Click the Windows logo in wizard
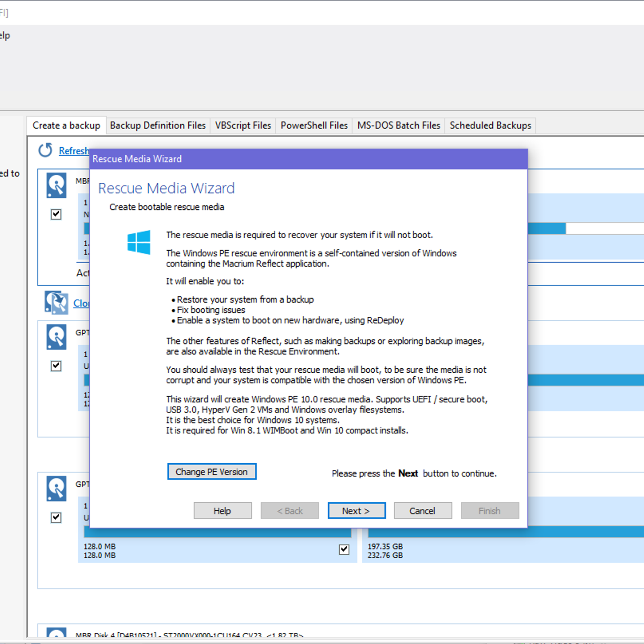The height and width of the screenshot is (644, 644). coord(139,242)
